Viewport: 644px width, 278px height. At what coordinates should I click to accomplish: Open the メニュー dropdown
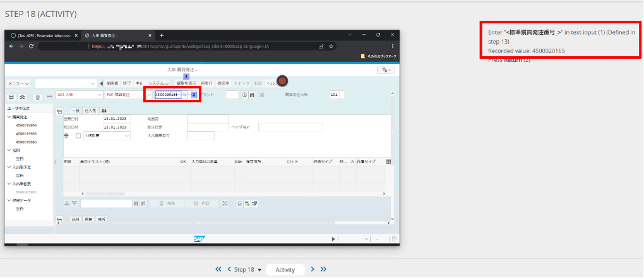[x=19, y=83]
